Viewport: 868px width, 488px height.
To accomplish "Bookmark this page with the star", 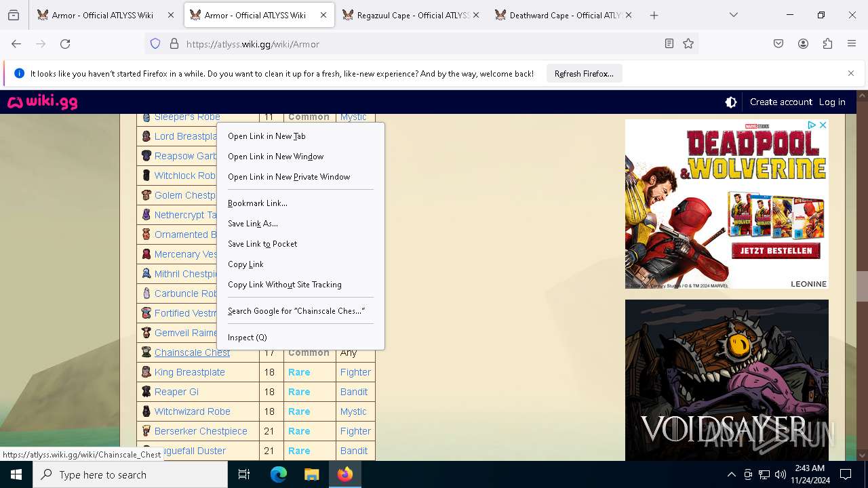I will [x=688, y=43].
